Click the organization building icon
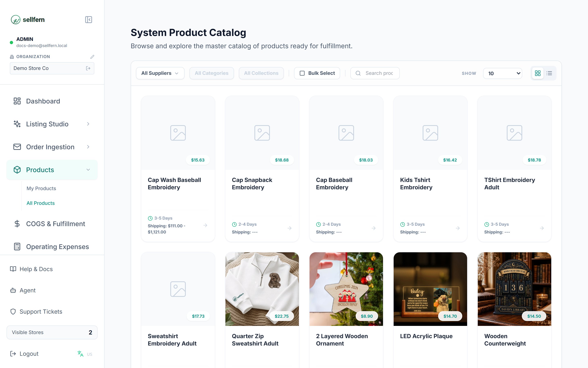 click(12, 57)
